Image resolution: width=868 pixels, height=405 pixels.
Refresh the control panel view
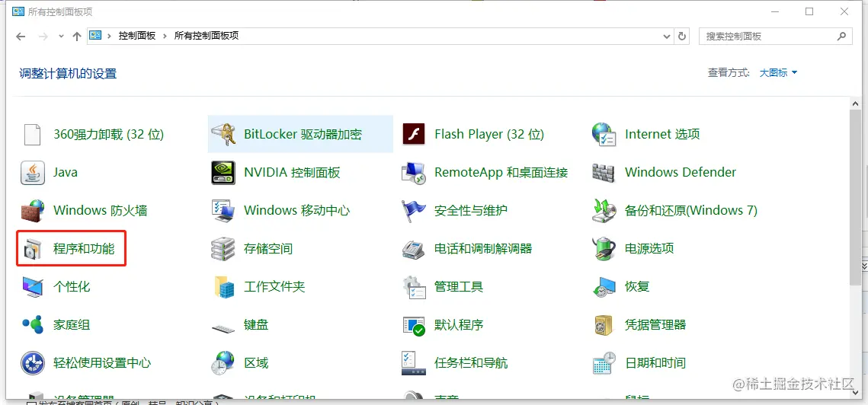coord(682,36)
